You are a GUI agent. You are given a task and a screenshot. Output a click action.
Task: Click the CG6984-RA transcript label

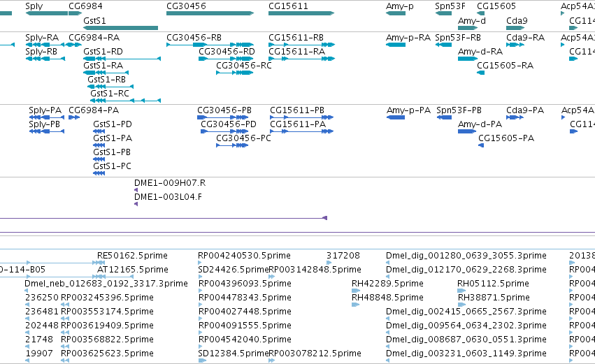tap(94, 38)
